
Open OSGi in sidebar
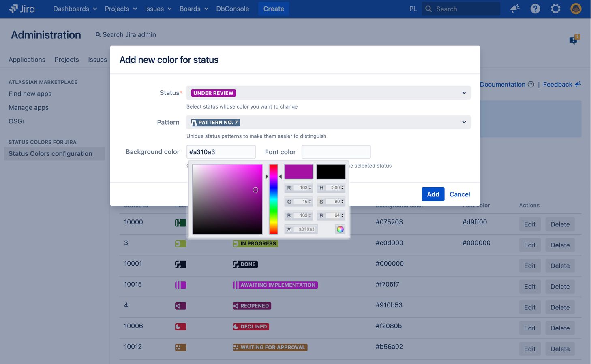(16, 121)
